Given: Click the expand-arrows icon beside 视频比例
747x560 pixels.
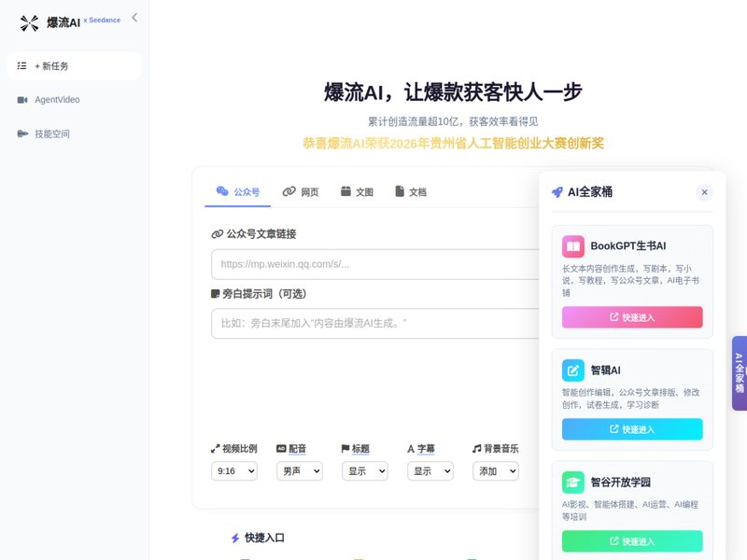Looking at the screenshot, I should 216,449.
